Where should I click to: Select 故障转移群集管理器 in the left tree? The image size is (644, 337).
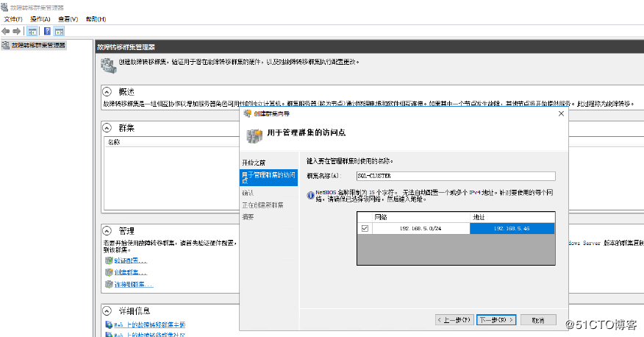38,45
